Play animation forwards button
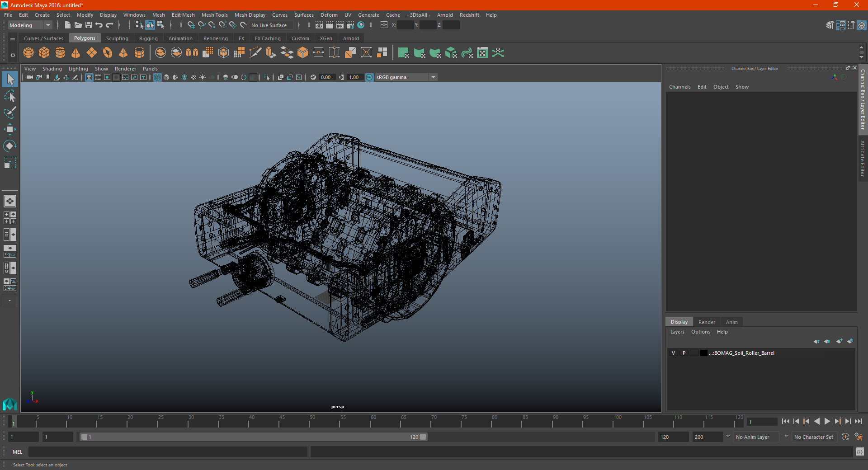Screen dimensions: 868x470 click(827, 421)
